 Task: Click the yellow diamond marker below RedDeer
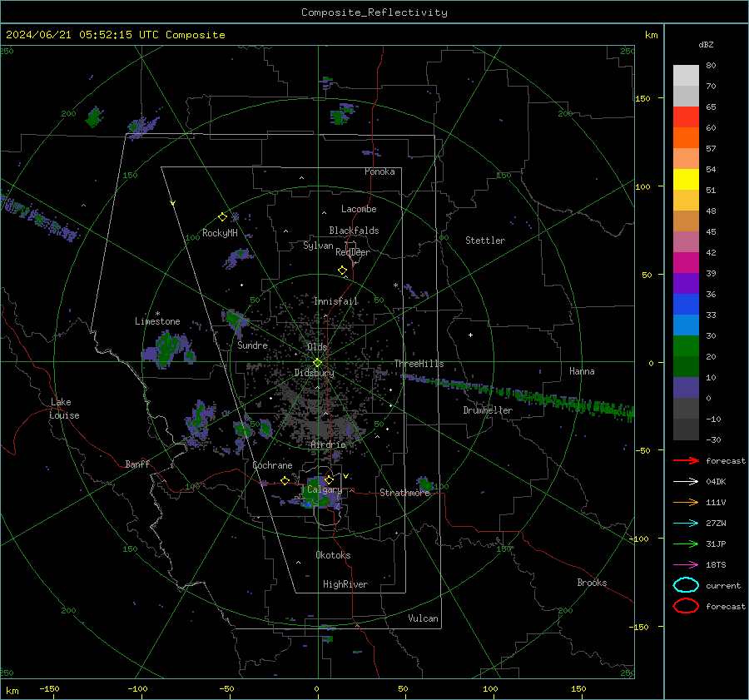point(342,271)
